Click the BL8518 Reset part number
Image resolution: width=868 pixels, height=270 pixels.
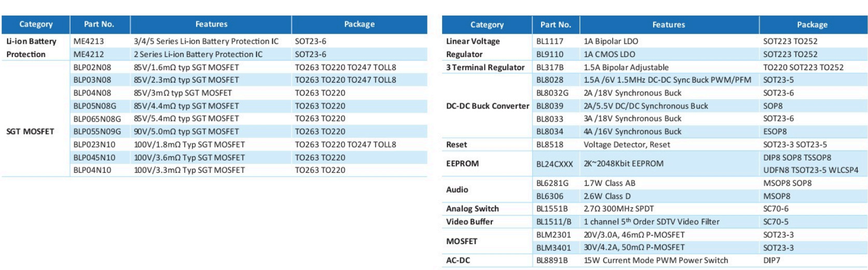pos(549,144)
